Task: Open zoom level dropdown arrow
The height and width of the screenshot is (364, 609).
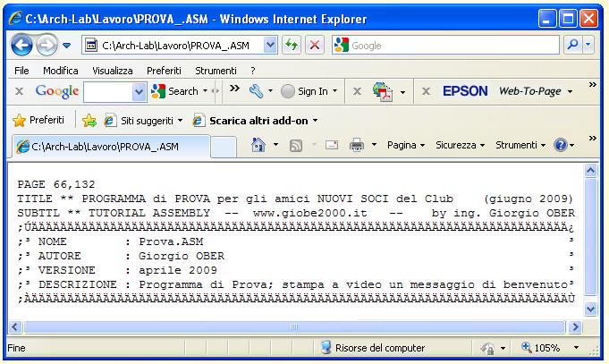Action: click(577, 348)
